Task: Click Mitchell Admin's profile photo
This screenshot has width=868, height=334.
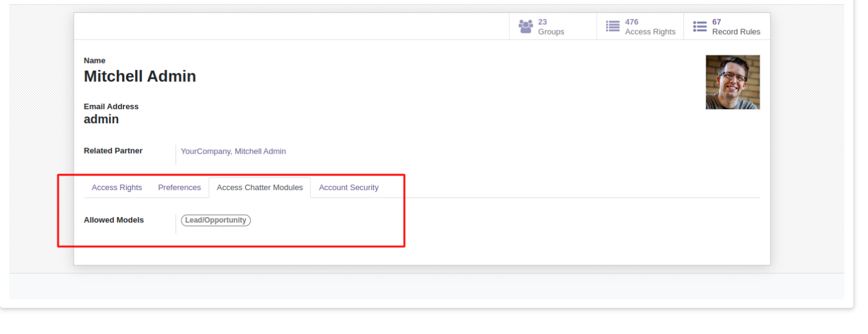Action: (x=733, y=82)
